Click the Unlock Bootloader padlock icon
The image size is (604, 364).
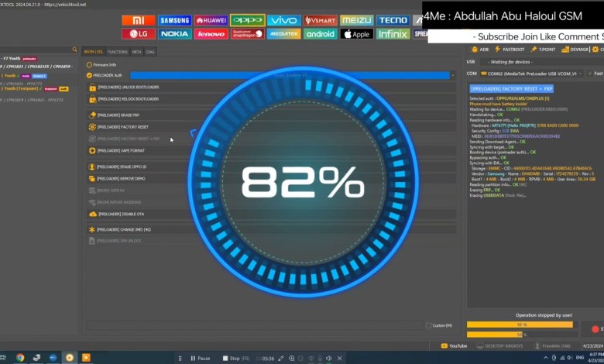tap(93, 88)
